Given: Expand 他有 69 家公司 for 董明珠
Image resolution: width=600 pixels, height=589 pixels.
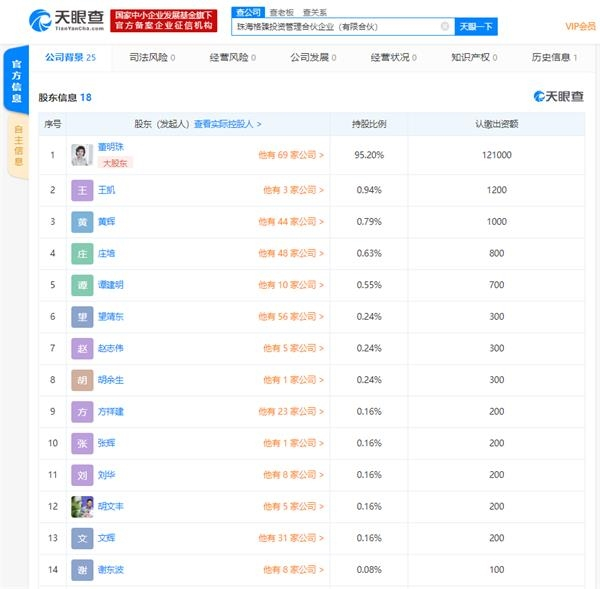Looking at the screenshot, I should click(291, 155).
